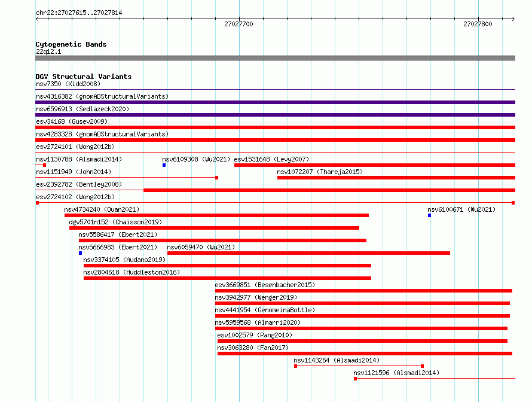Open nsv4283328 gnomADStructuralVariants entry
Screen dimensions: 532x402
click(275, 140)
